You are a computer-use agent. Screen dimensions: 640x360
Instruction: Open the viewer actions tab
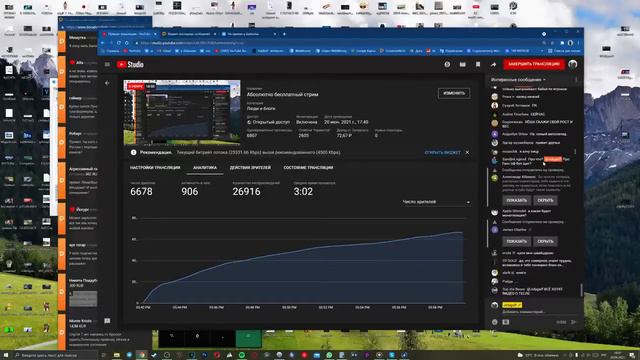pyautogui.click(x=250, y=168)
